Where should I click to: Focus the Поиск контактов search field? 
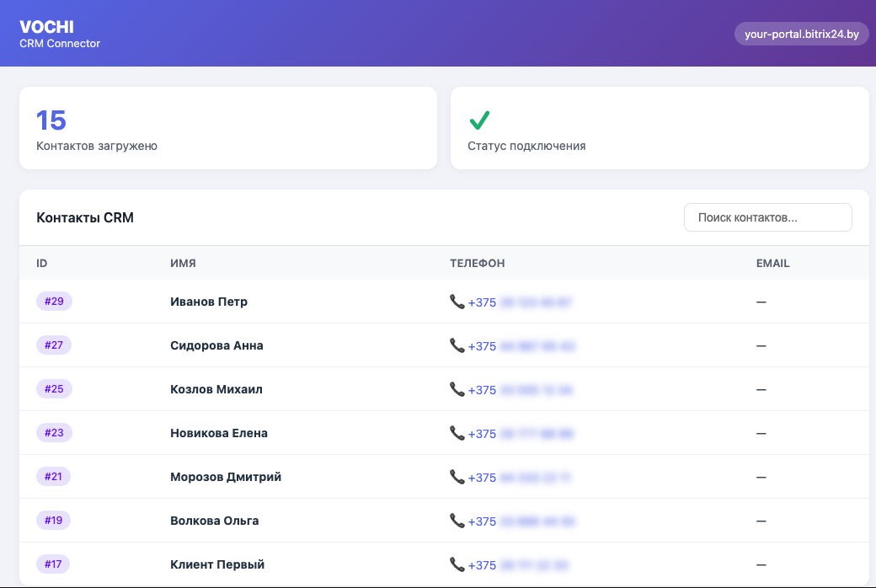click(x=767, y=217)
